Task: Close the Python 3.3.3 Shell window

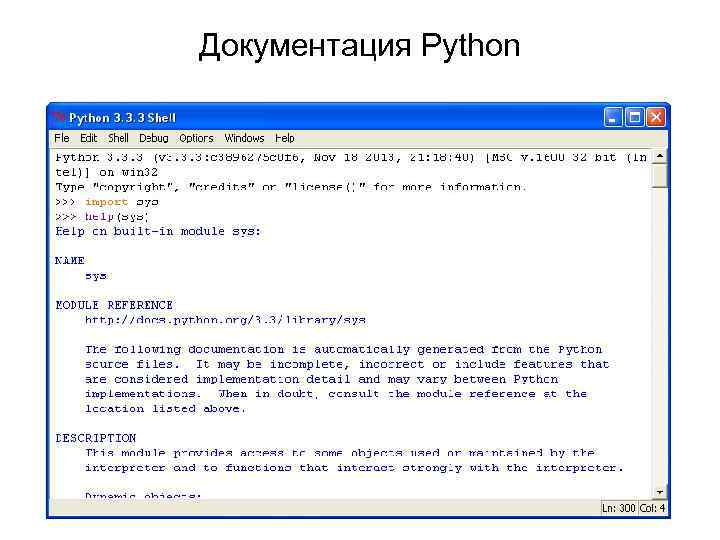Action: tap(656, 118)
